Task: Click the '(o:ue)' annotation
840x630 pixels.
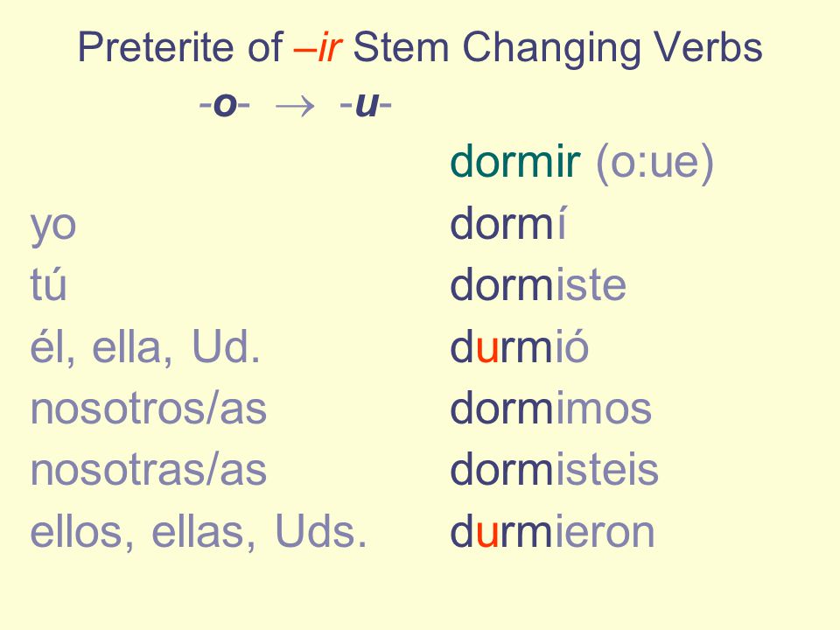Action: pyautogui.click(x=654, y=163)
